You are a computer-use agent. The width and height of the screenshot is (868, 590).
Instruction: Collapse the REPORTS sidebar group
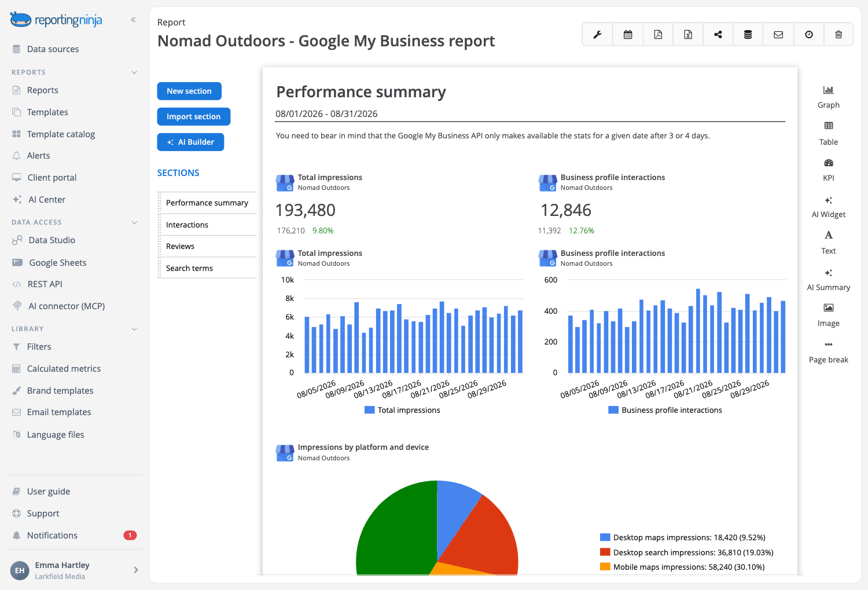click(134, 72)
